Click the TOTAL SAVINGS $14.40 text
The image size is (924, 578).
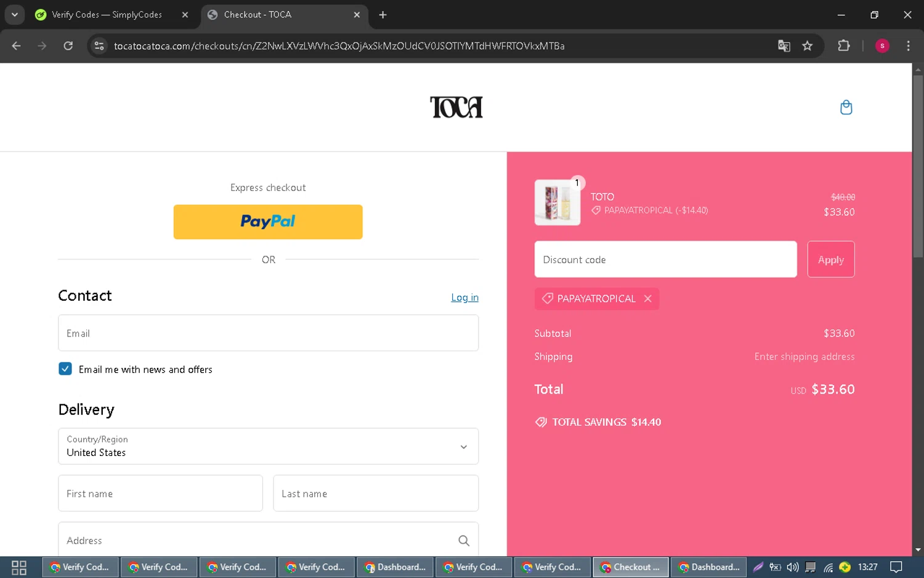point(607,422)
